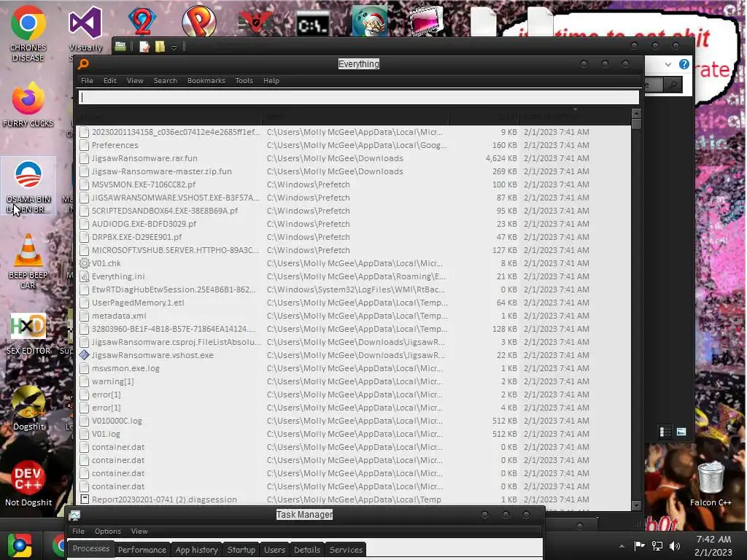This screenshot has height=560, width=747.
Task: Click the Task Manager title bar icon
Action: [75, 516]
